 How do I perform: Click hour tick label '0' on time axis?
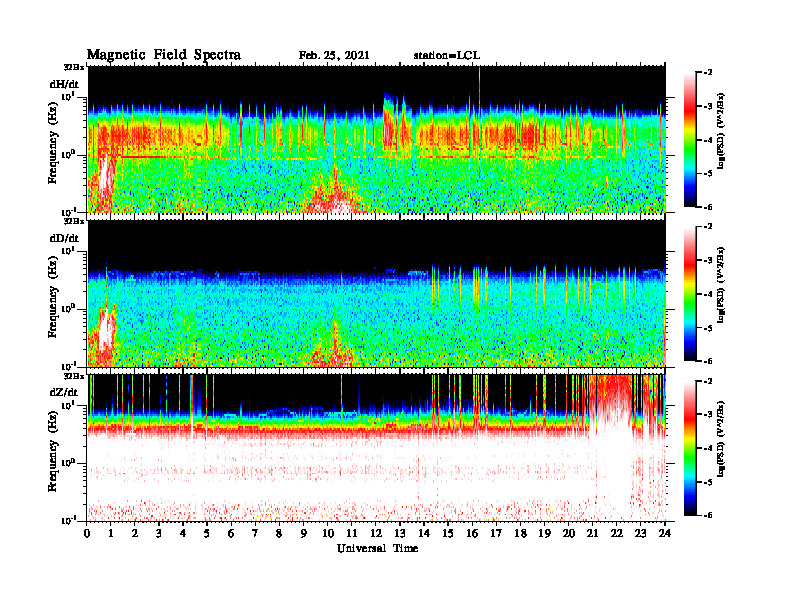87,533
